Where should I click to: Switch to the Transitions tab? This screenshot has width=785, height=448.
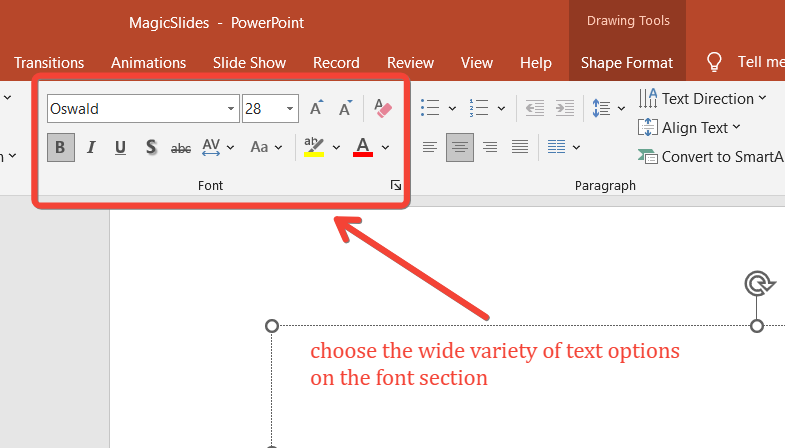tap(49, 63)
